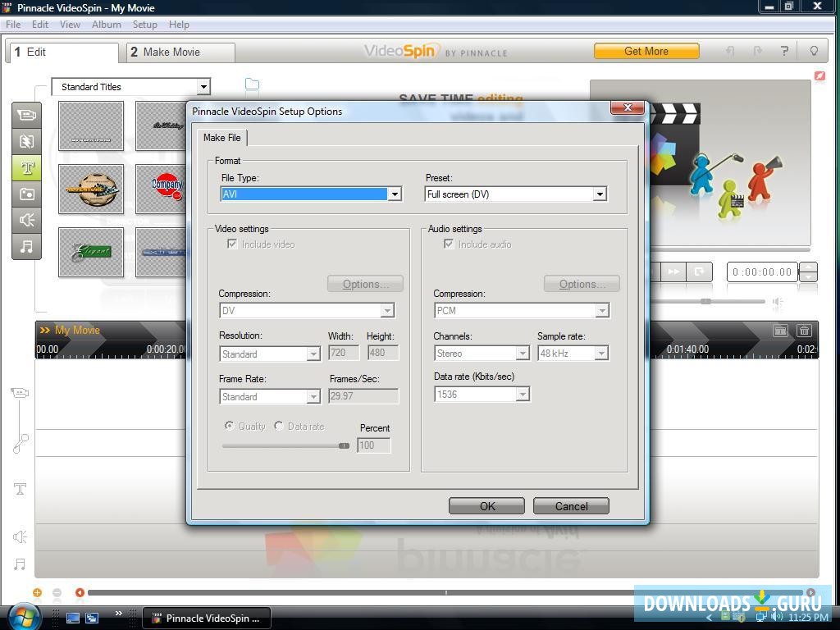Click the timecode stepper arrows
The width and height of the screenshot is (840, 630).
click(x=808, y=272)
